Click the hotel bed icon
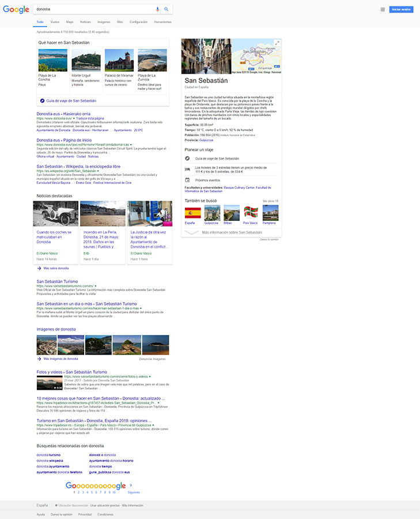The height and width of the screenshot is (519, 420). [187, 169]
